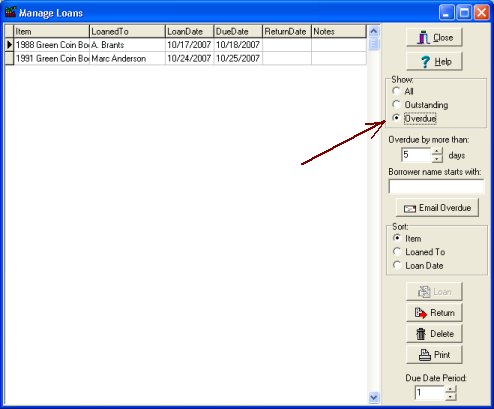Click the A. Brants borrower cell

127,45
